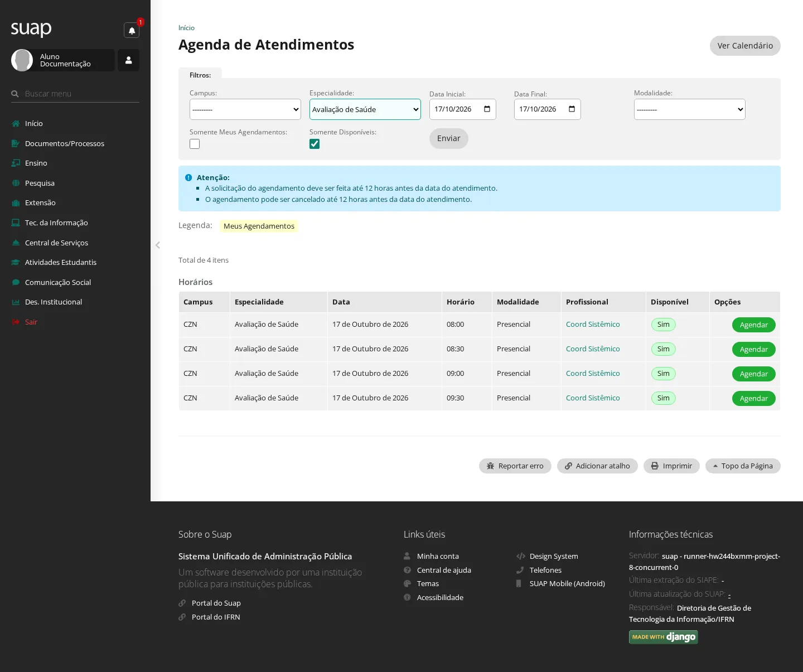Open Coord Sistêmico link in the 08:30 row
This screenshot has width=803, height=672.
[x=593, y=349]
